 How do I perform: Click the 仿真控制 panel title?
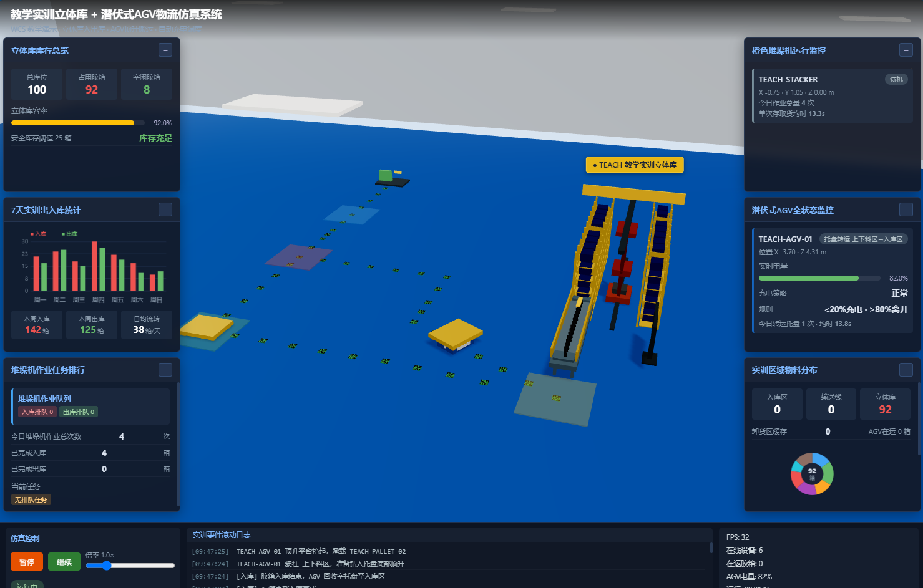point(25,538)
